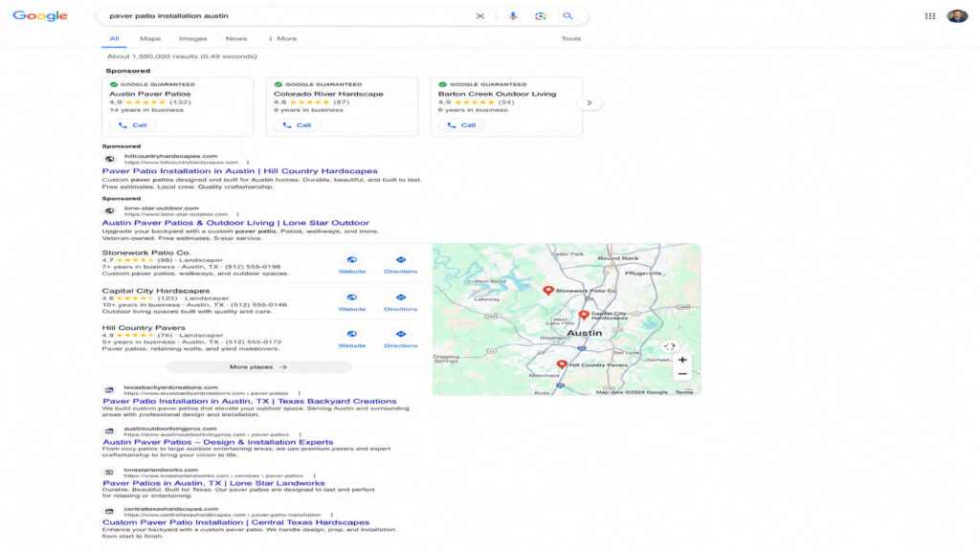Open lone-star-outdoor.com ad options menu
980x551 pixels.
pyautogui.click(x=237, y=214)
